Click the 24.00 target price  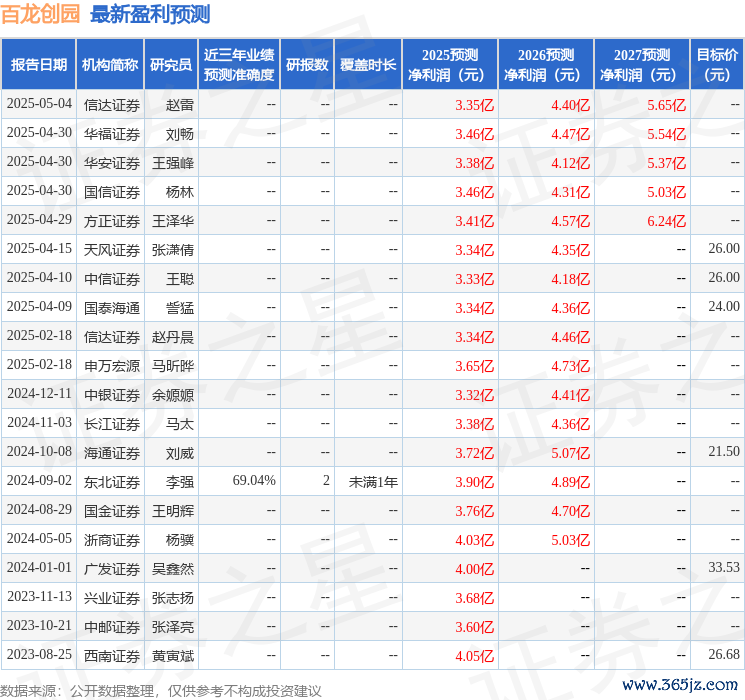pos(724,307)
